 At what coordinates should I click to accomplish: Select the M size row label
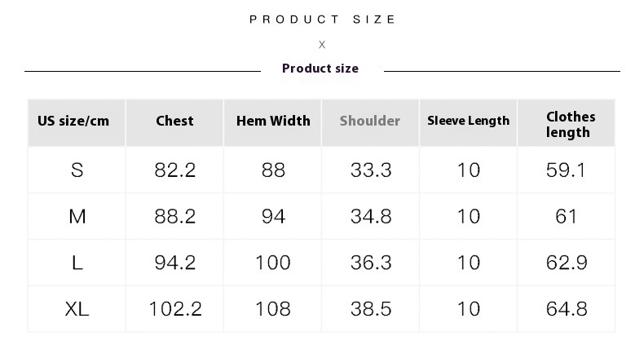(77, 216)
